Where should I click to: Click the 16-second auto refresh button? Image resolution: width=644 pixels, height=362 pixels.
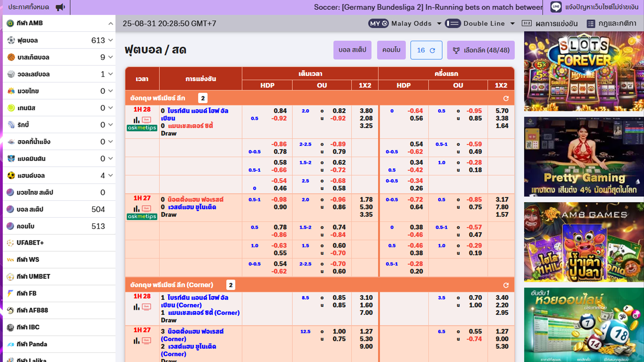click(x=426, y=50)
